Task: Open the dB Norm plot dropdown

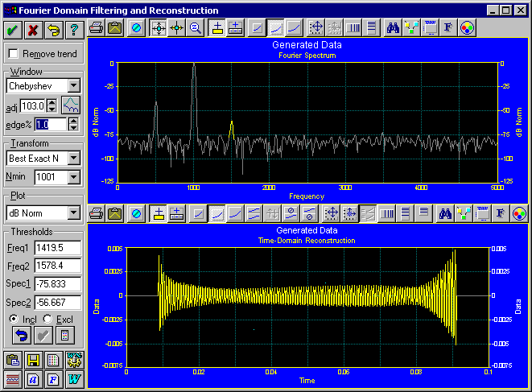Action: click(x=74, y=213)
